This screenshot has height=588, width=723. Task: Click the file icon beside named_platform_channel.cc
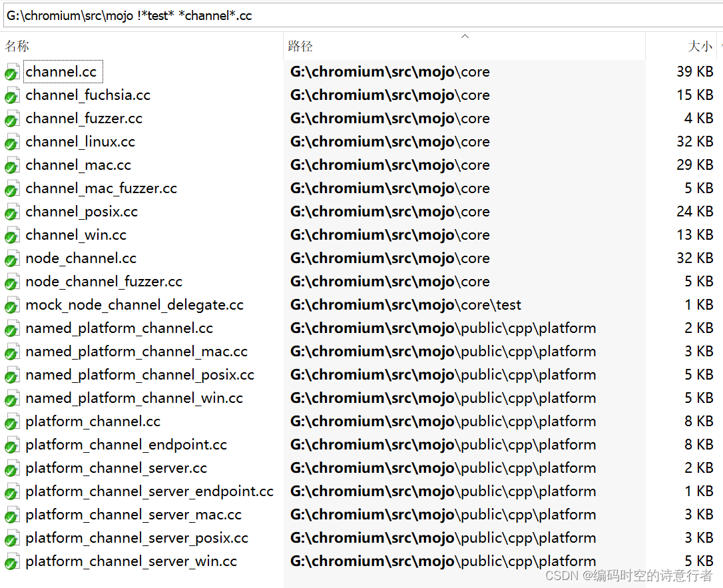pos(12,329)
